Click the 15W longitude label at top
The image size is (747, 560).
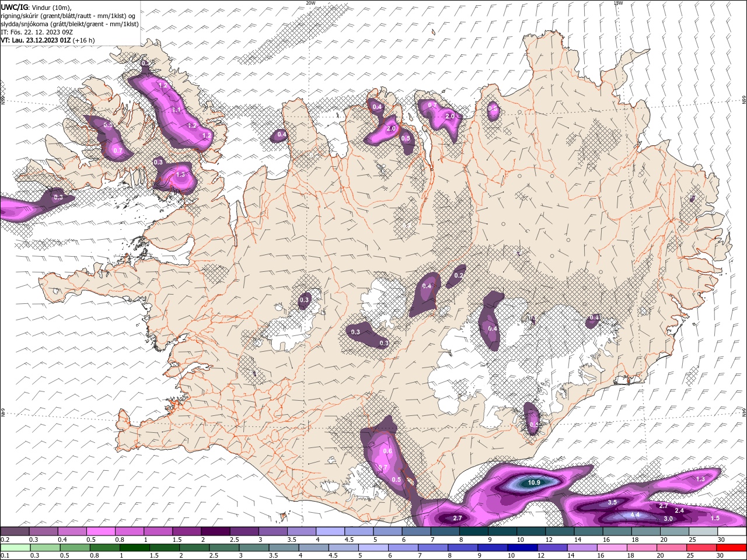[x=618, y=3]
